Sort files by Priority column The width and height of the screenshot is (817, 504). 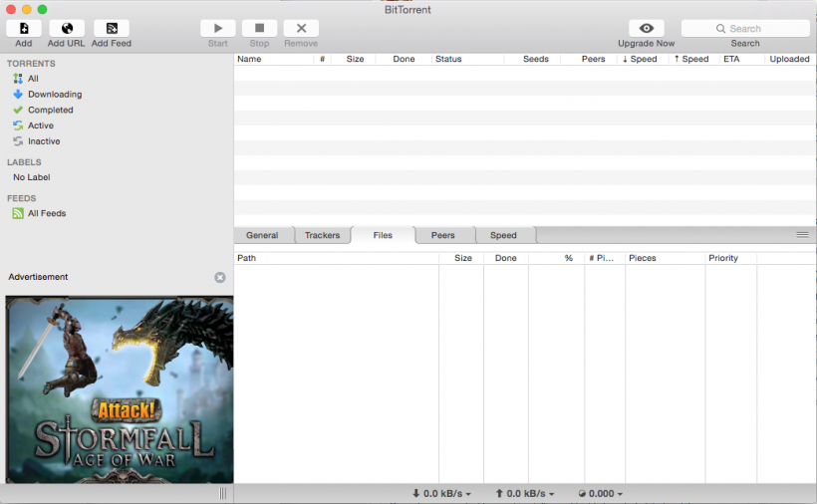pos(731,258)
